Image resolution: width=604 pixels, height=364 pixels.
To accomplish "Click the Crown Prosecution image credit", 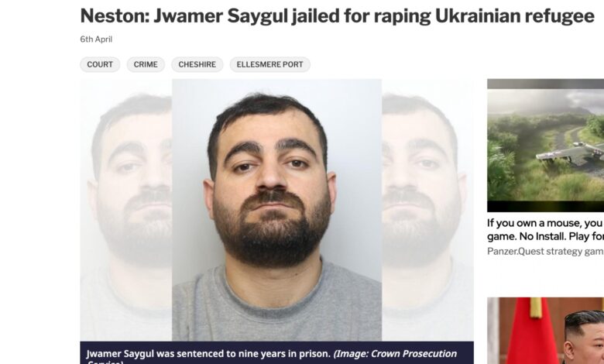I will 395,354.
